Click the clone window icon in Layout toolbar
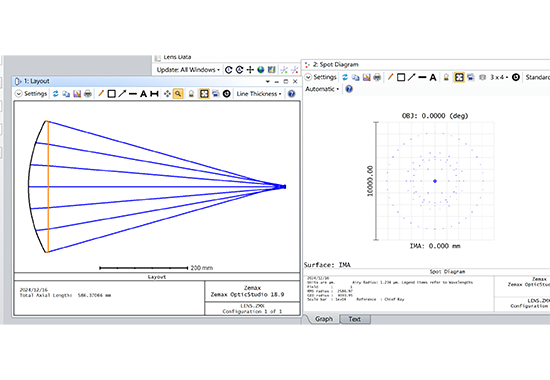Viewport: 550px width, 380px height. (216, 94)
